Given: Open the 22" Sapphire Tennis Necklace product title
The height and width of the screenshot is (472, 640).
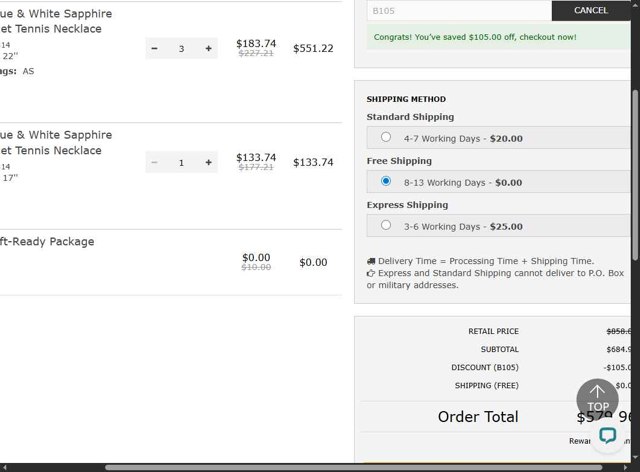Looking at the screenshot, I should click(56, 21).
